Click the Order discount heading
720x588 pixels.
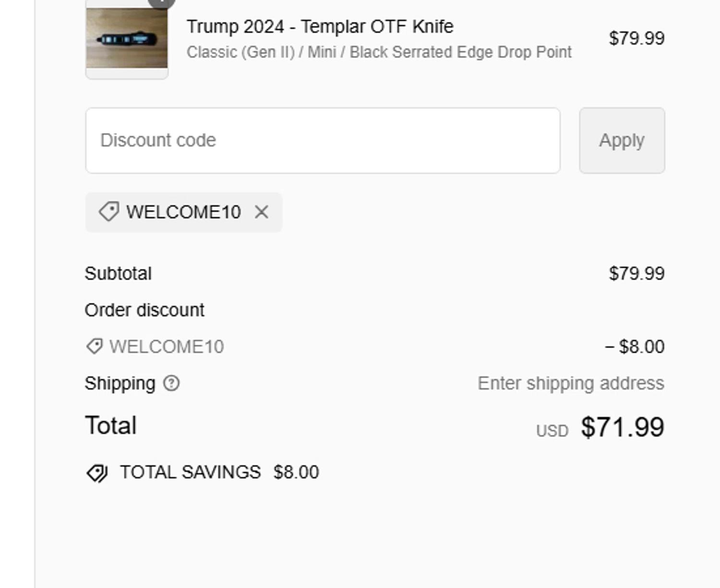pos(144,310)
